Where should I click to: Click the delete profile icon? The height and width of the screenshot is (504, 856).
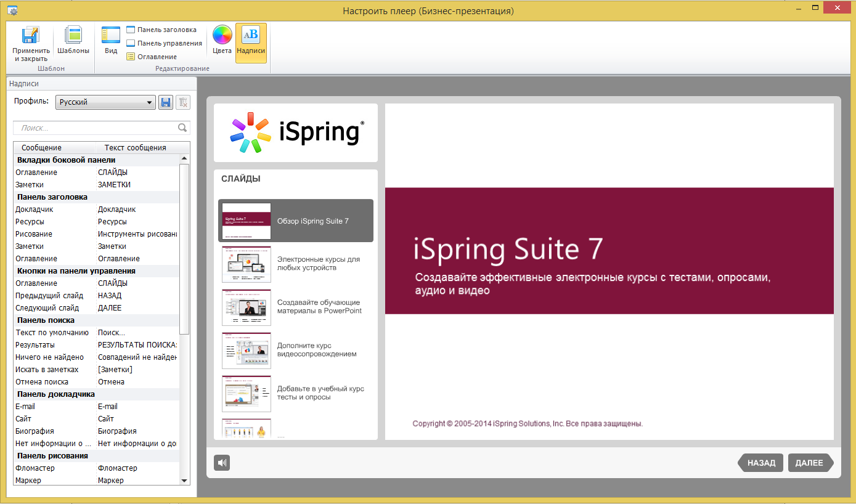click(x=183, y=102)
